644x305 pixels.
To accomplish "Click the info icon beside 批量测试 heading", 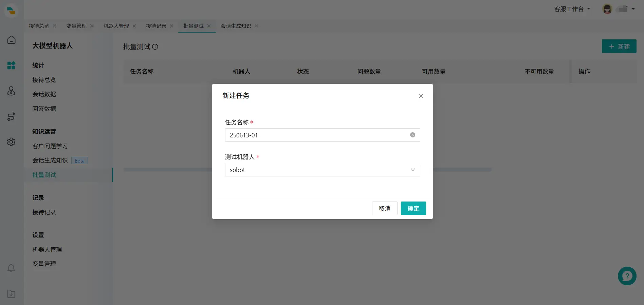I will 155,47.
